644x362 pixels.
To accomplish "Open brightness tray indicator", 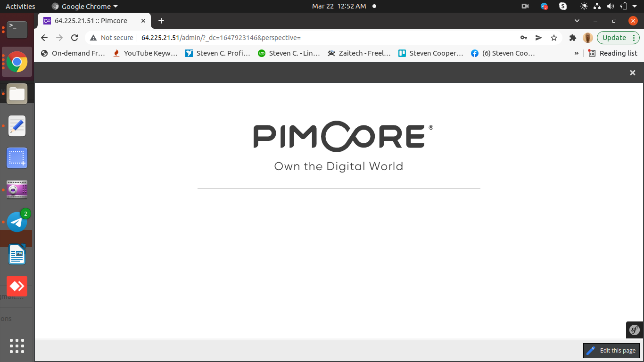I will [x=584, y=6].
